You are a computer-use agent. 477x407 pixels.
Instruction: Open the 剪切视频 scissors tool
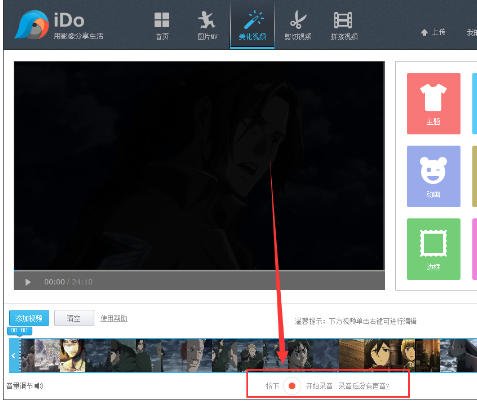pyautogui.click(x=298, y=26)
